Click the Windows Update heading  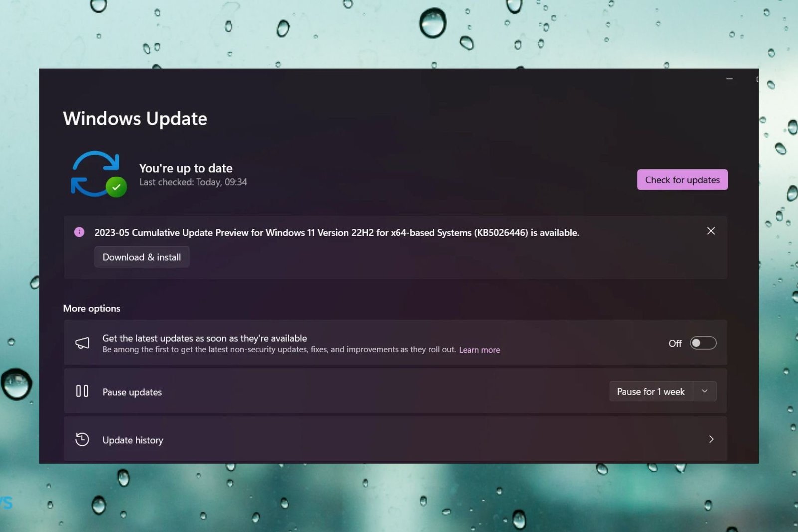click(x=135, y=119)
